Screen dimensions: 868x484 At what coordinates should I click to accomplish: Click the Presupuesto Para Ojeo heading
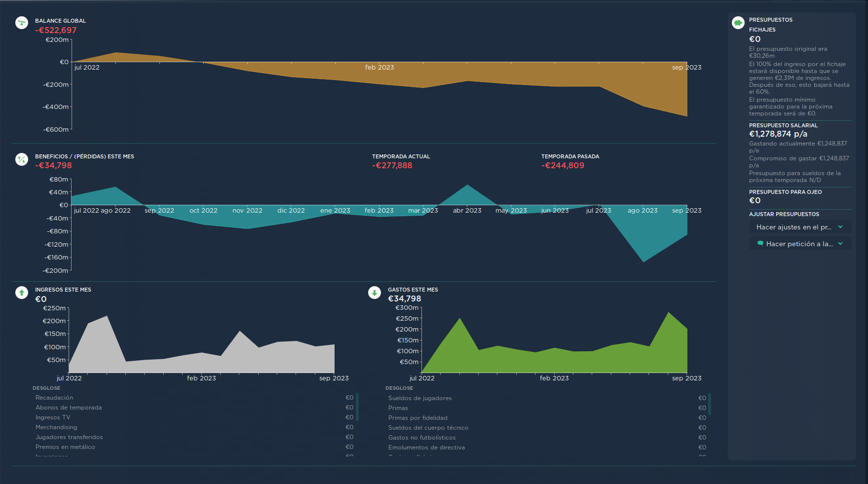point(785,192)
